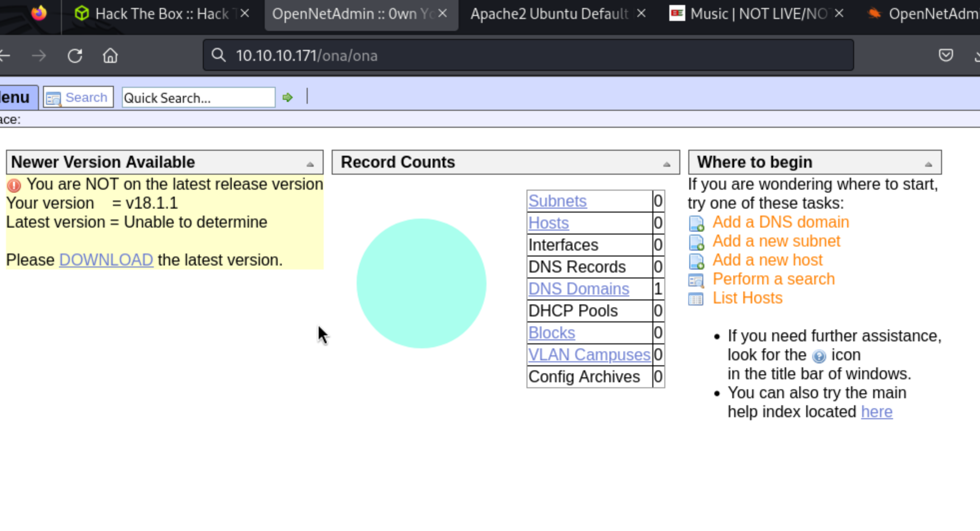980x531 pixels.
Task: Click the green quick search go arrow
Action: (x=287, y=97)
